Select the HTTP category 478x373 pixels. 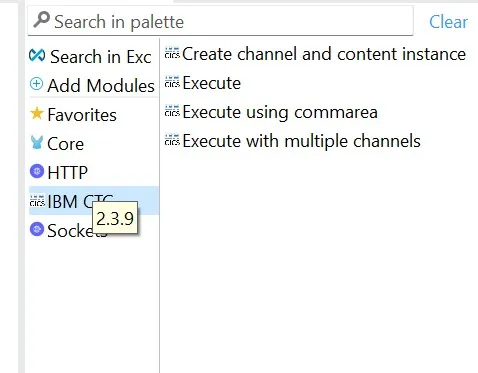click(x=68, y=173)
